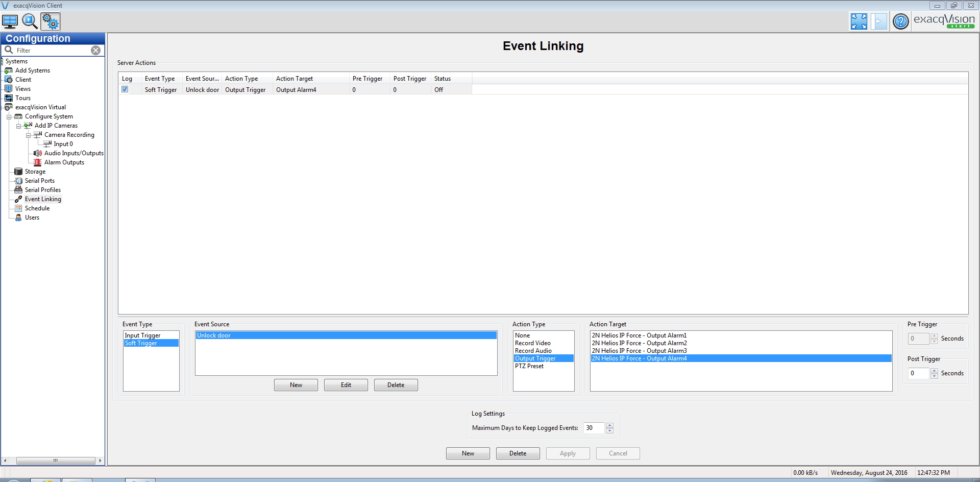Choose Record Video in Action Type list
Viewport: 980px width, 482px height.
532,343
